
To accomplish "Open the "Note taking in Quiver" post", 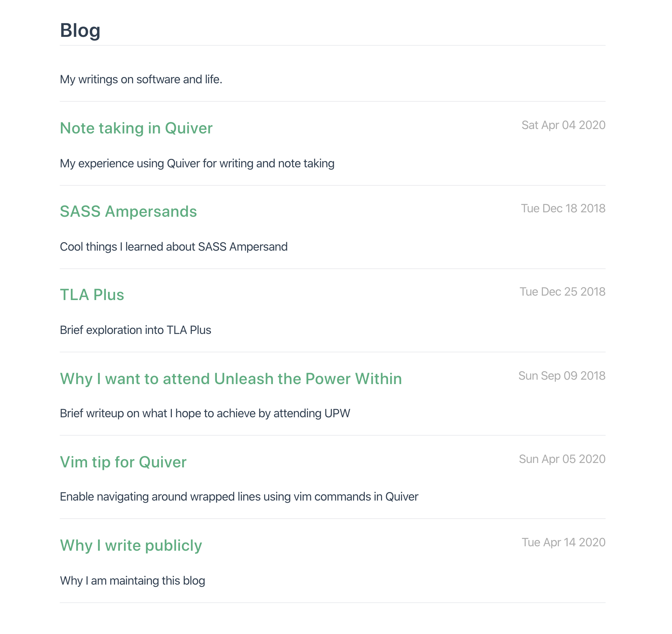I will coord(136,128).
